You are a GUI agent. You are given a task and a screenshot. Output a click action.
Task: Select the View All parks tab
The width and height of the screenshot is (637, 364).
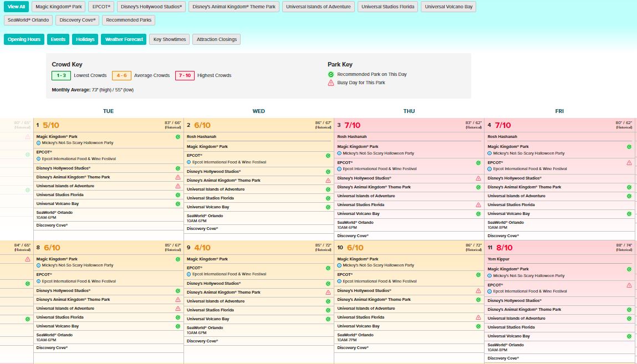coord(16,7)
